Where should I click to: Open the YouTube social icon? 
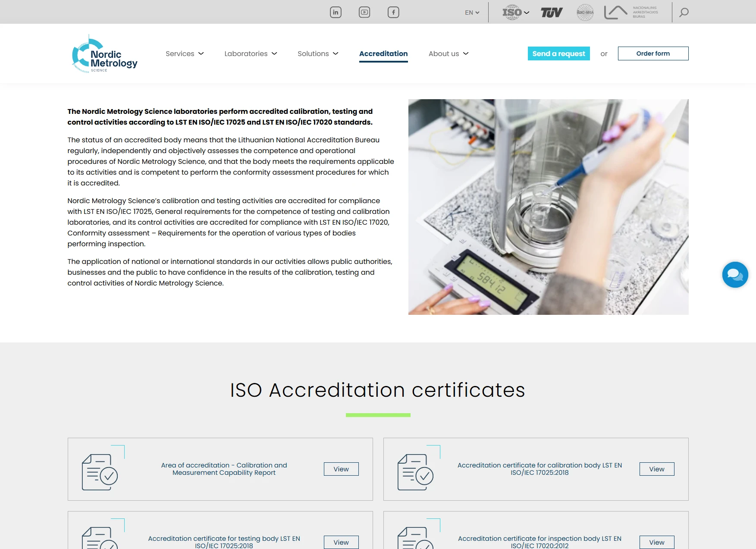point(364,13)
